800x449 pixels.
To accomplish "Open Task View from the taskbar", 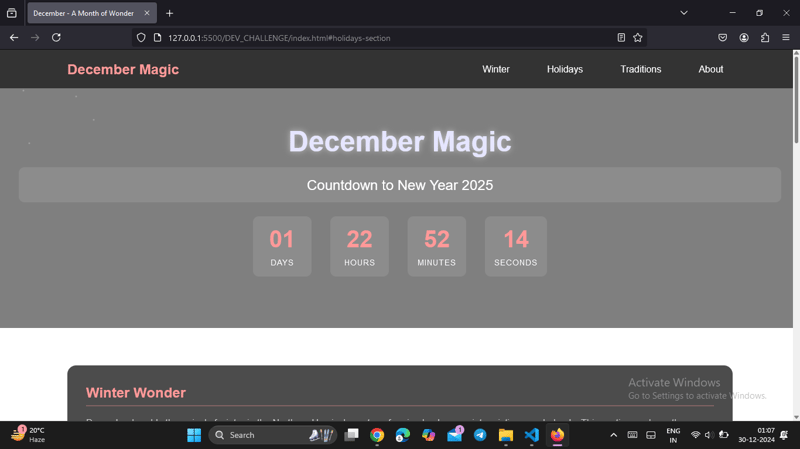I will click(x=352, y=435).
